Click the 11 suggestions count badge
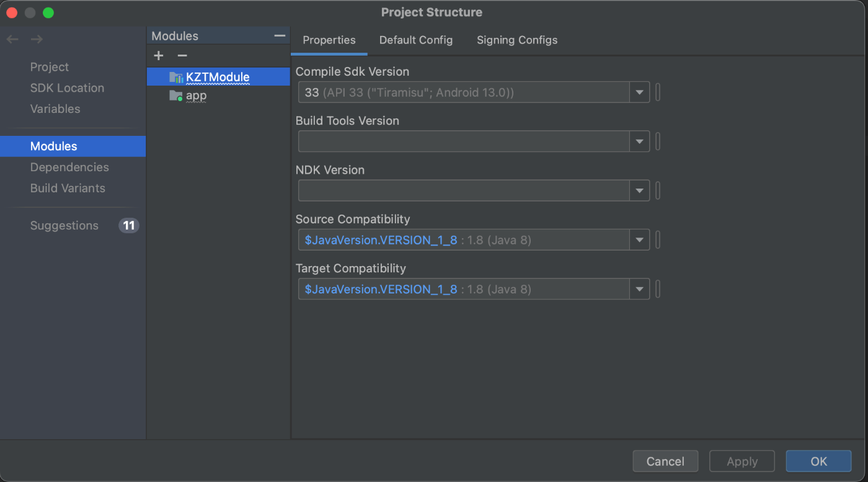 pos(129,225)
